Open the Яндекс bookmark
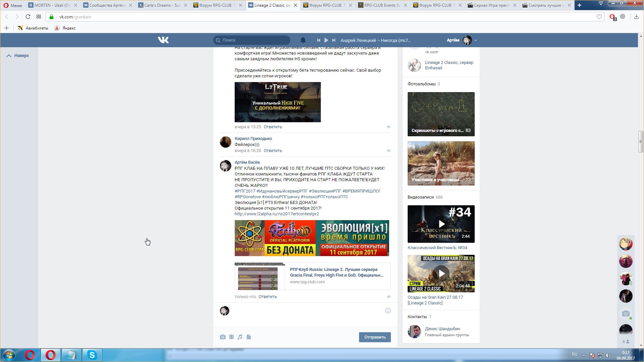Viewport: 644px width, 362px height. (x=65, y=28)
